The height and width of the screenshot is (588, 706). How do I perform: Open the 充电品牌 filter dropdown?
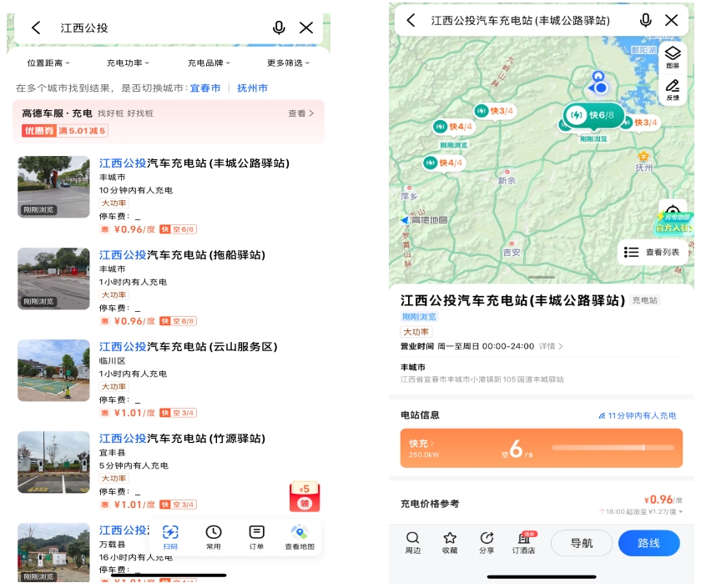(209, 63)
